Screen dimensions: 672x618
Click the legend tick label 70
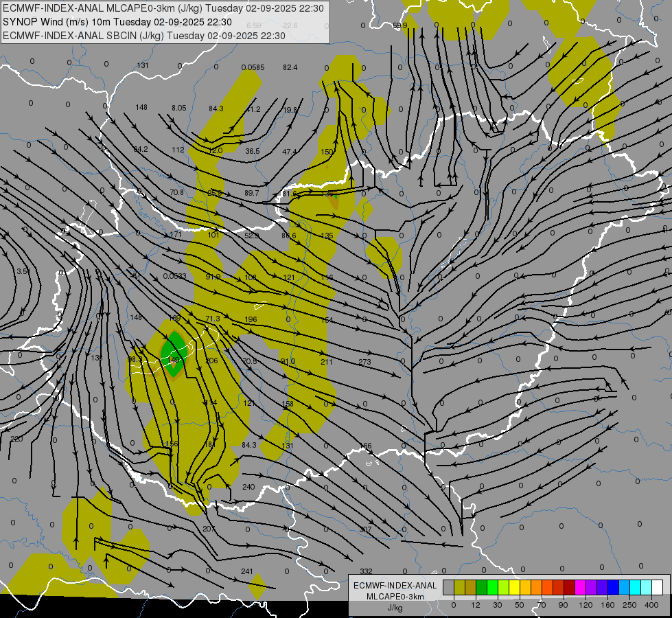pyautogui.click(x=542, y=605)
